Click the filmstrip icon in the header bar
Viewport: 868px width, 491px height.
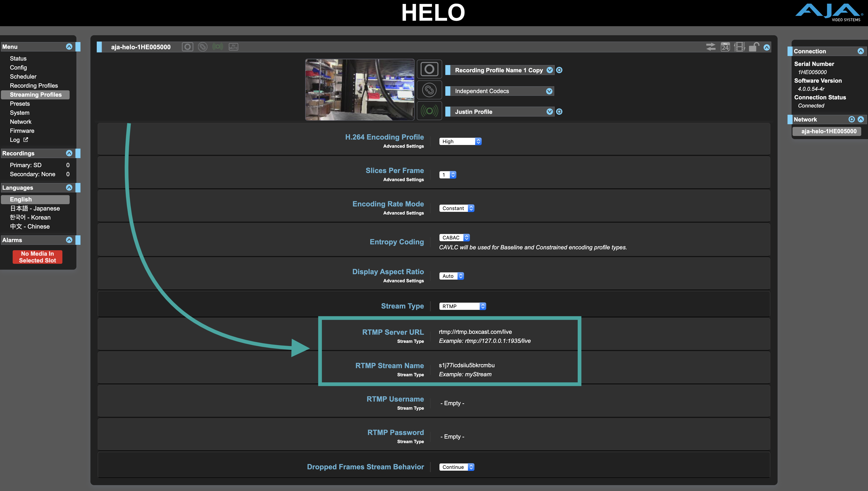click(739, 47)
